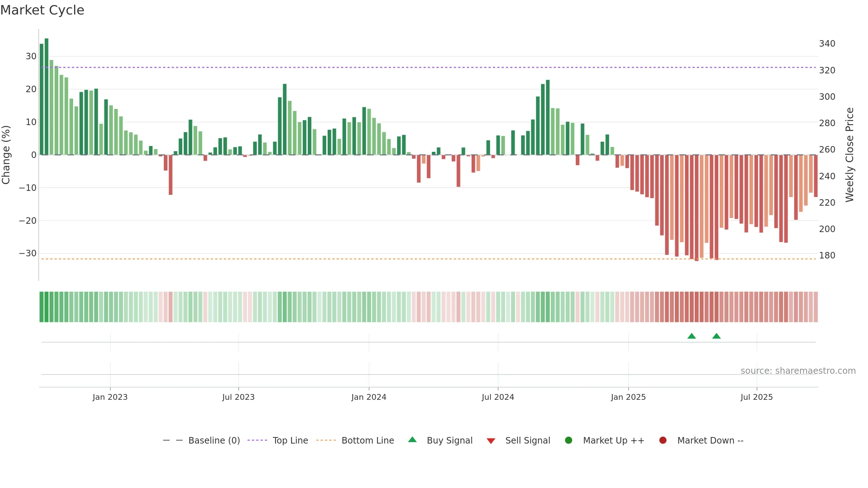Click the red Market Down circle in the legend

pyautogui.click(x=663, y=440)
